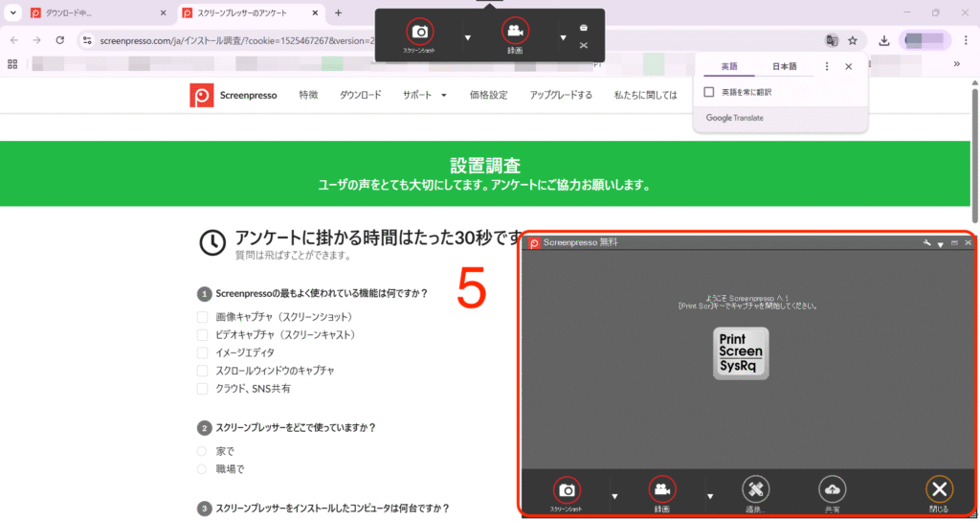Expand recording mode arrow in Screenpresso window
980x521 pixels.
[710, 497]
